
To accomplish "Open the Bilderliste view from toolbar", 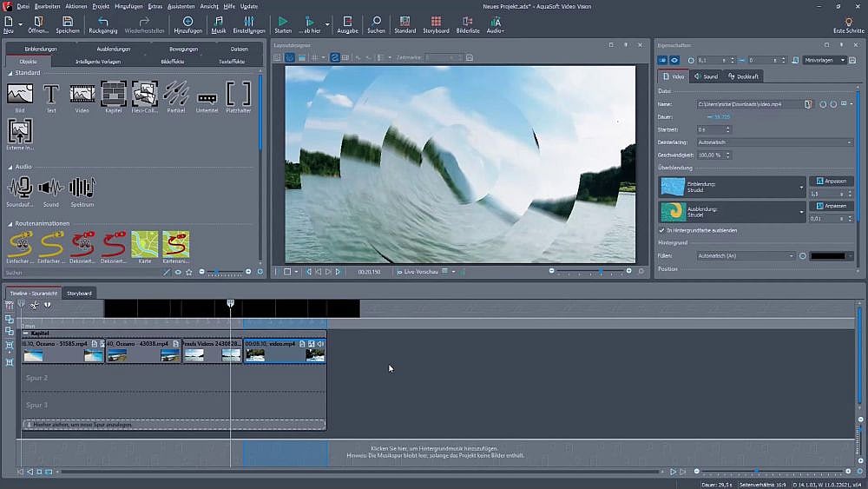I will (x=467, y=23).
